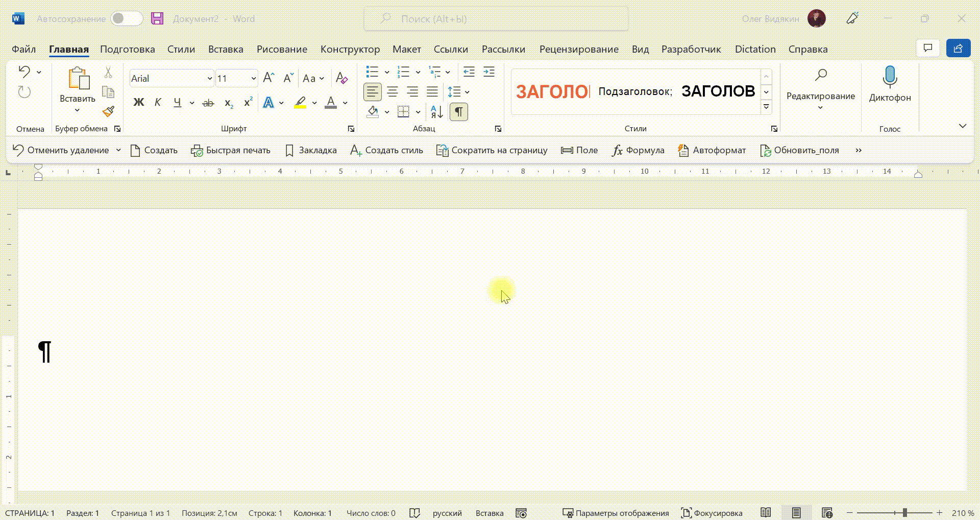Apply the font color swatch (A)

tap(331, 103)
